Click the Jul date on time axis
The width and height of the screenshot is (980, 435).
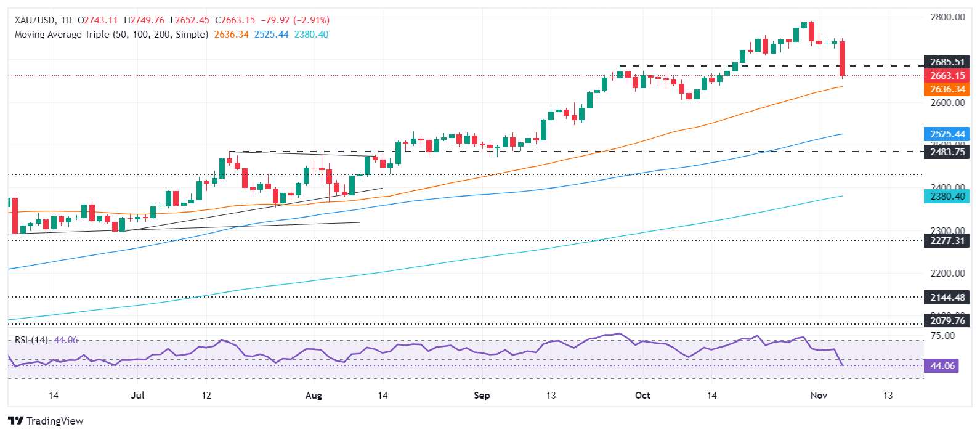point(137,396)
